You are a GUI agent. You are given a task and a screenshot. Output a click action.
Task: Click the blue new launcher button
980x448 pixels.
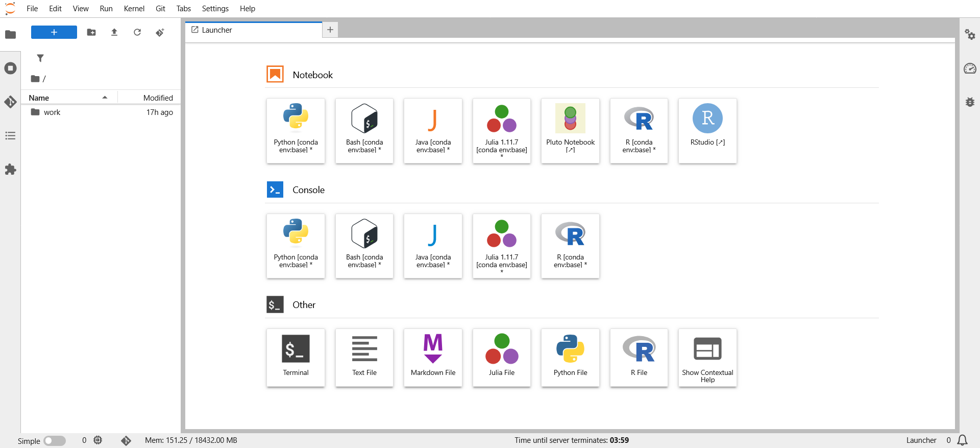point(54,32)
